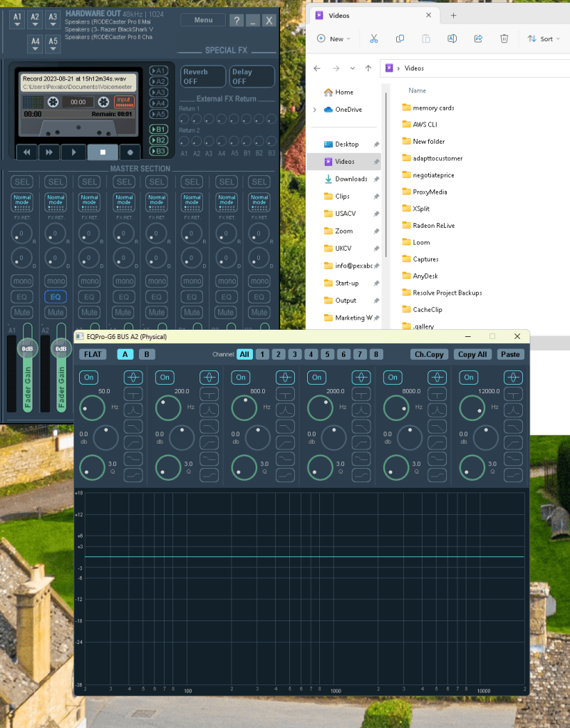
Task: Toggle On for the 50.0 Hz EQ band
Action: point(89,377)
